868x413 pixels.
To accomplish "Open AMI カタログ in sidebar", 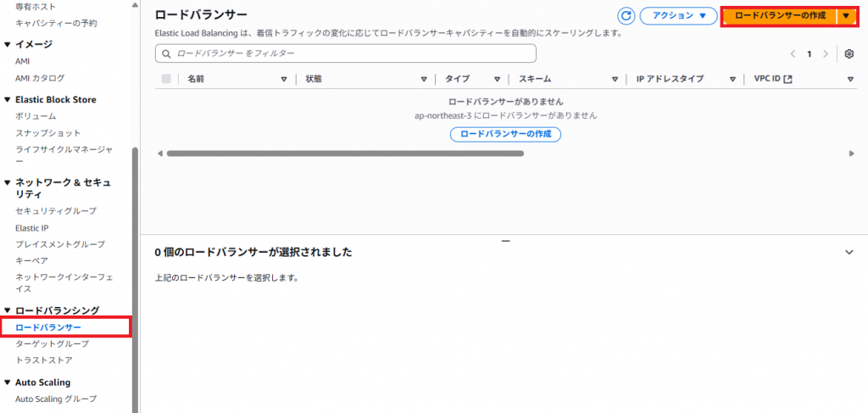I will (x=40, y=78).
